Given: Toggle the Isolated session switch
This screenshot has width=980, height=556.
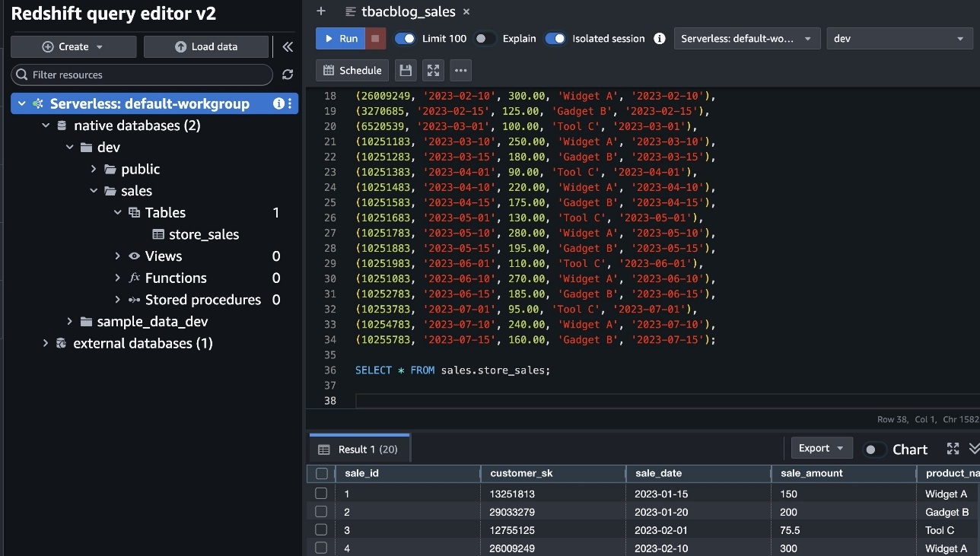Looking at the screenshot, I should [555, 39].
